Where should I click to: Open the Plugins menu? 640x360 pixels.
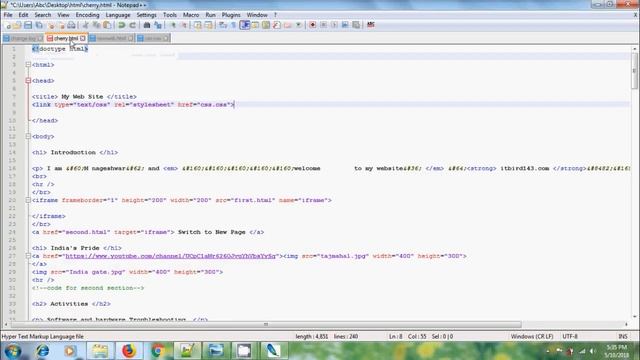231,15
